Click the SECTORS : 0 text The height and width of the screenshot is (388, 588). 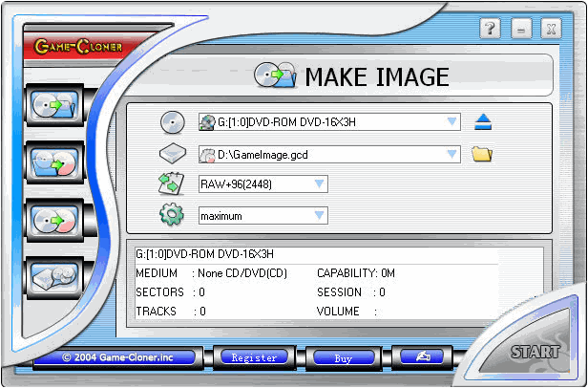pyautogui.click(x=170, y=292)
